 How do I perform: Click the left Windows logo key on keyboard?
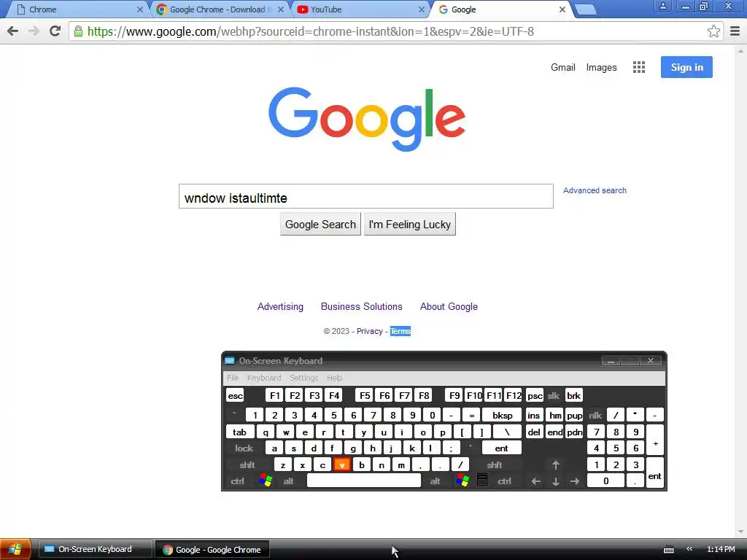[266, 481]
